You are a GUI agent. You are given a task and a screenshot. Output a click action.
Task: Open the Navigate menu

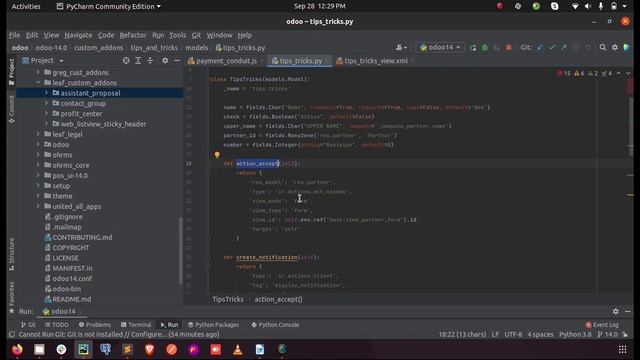point(78,35)
